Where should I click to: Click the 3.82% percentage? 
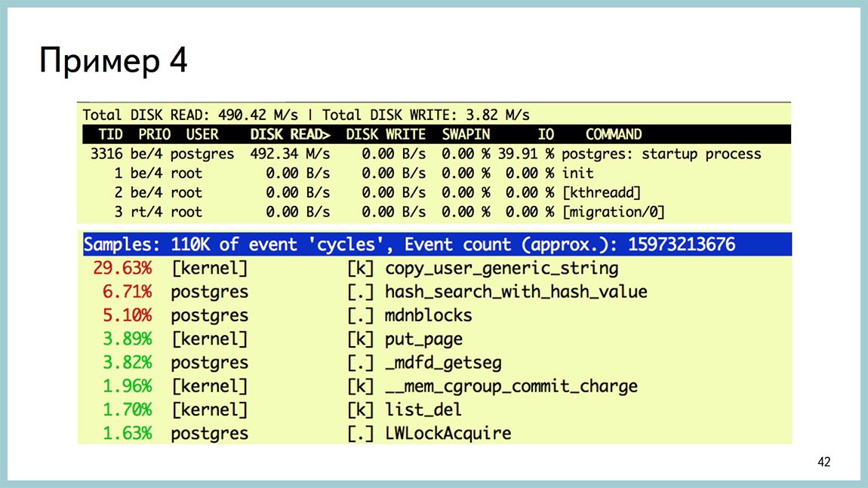pyautogui.click(x=127, y=362)
